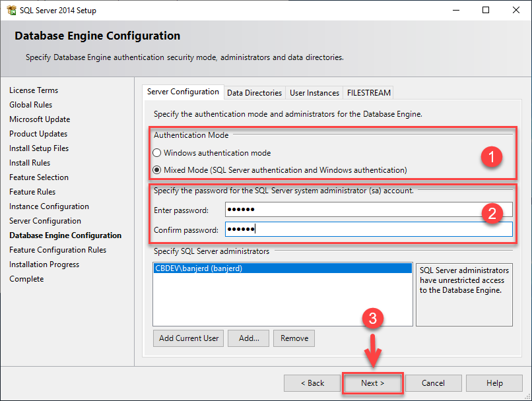Open the Data Directories tab
This screenshot has height=401, width=532.
click(255, 93)
